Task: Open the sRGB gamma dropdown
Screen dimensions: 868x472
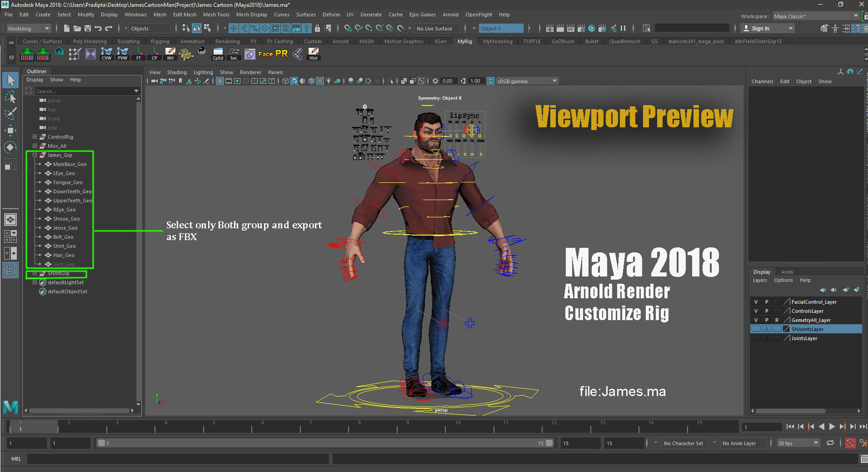Action: pos(554,81)
